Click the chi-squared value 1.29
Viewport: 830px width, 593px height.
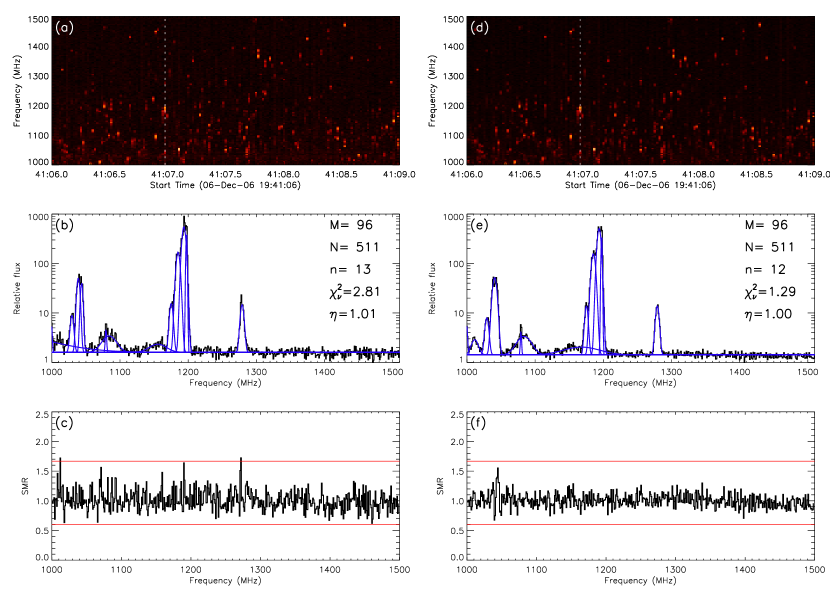[770, 291]
